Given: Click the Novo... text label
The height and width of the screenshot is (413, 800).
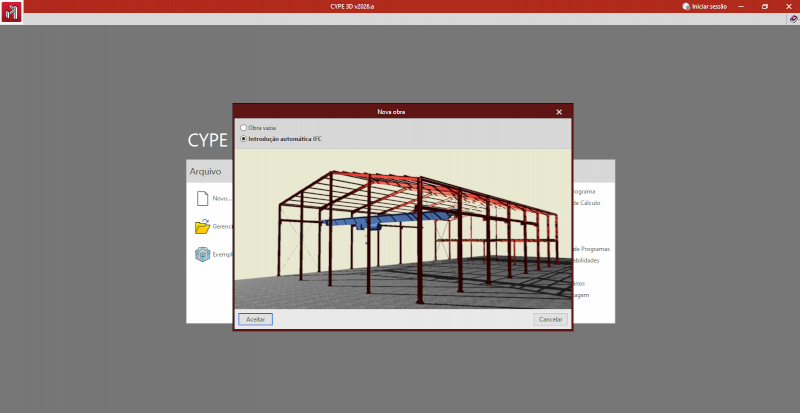Looking at the screenshot, I should point(222,198).
